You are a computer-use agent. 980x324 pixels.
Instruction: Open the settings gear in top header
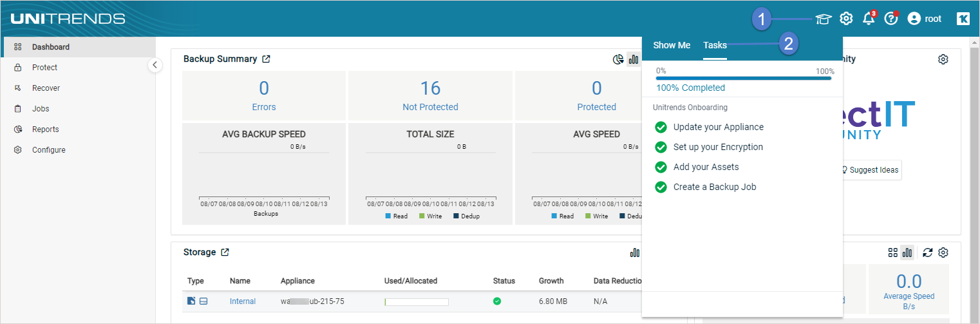coord(847,19)
